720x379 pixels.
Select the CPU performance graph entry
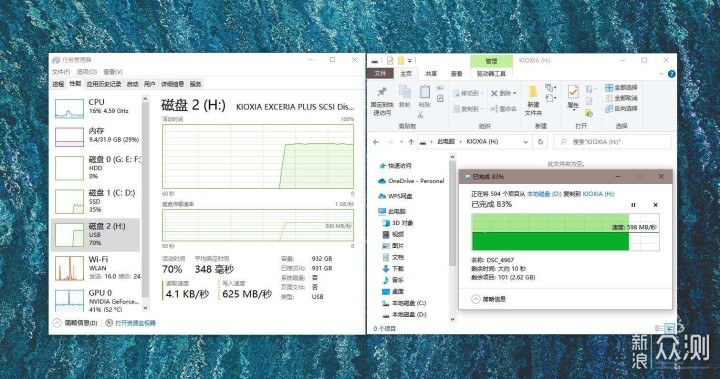point(97,107)
